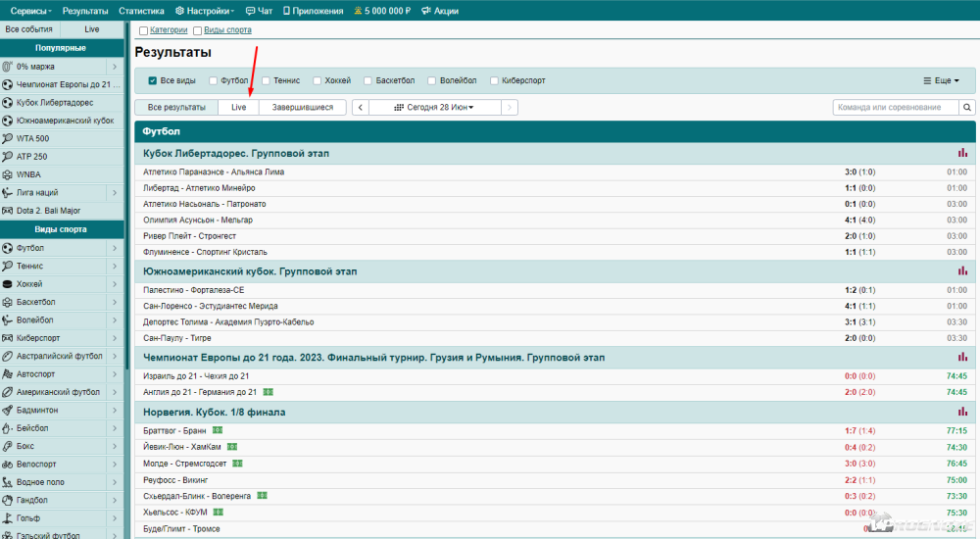Enable the Футбол filter checkbox
Image resolution: width=980 pixels, height=539 pixels.
pos(213,80)
